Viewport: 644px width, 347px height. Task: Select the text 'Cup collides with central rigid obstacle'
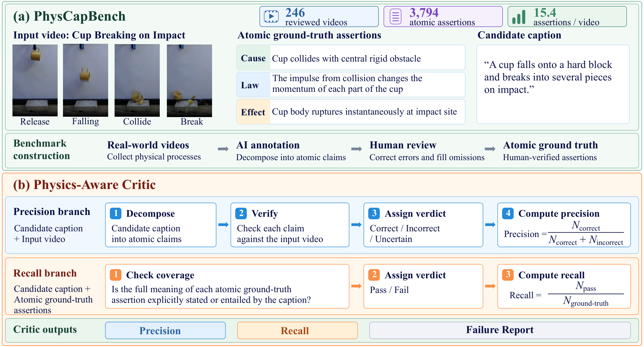pos(346,58)
